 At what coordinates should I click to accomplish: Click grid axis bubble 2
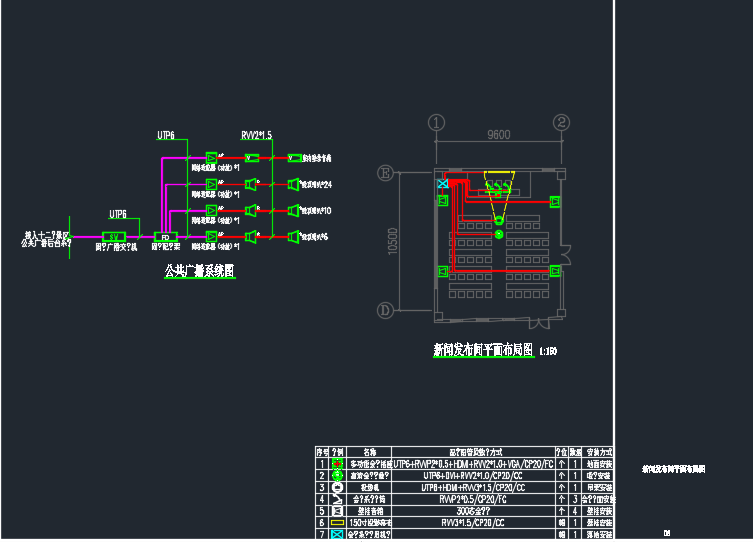click(561, 122)
